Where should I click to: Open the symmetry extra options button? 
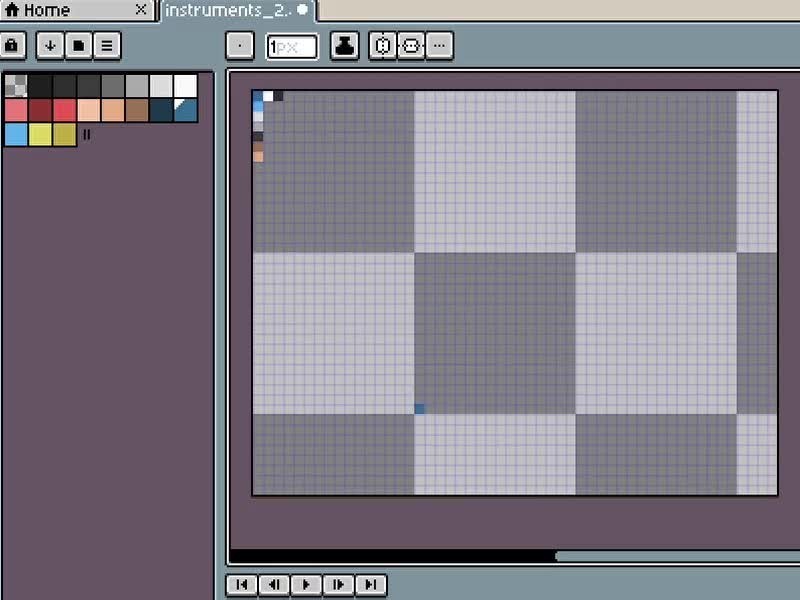click(x=439, y=46)
